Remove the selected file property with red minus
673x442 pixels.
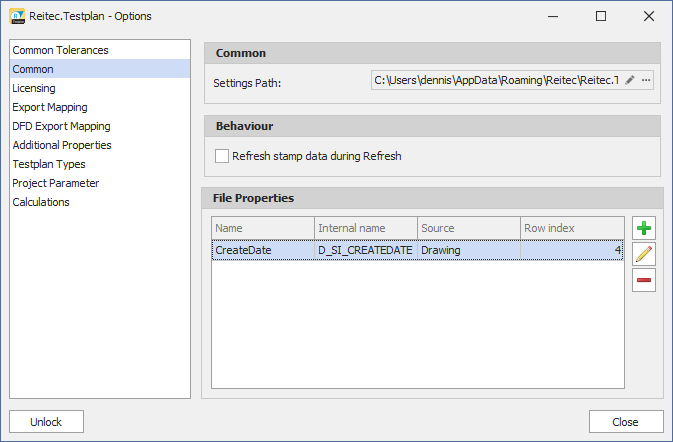pyautogui.click(x=644, y=280)
